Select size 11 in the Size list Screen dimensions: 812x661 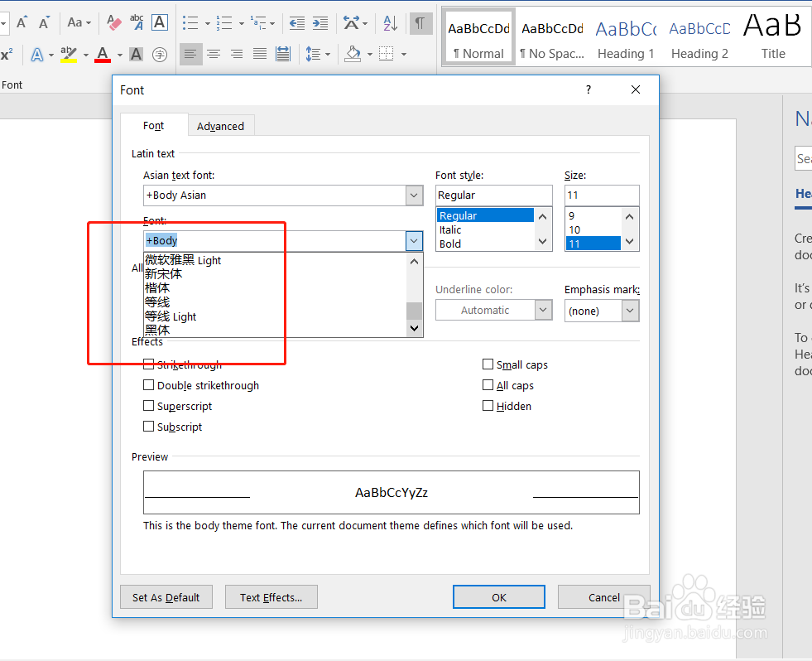click(593, 244)
